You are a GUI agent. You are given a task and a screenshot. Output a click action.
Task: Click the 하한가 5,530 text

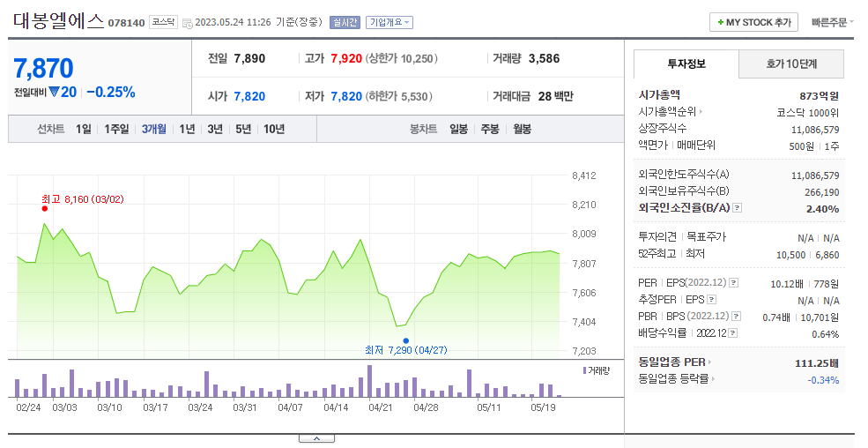[x=398, y=96]
